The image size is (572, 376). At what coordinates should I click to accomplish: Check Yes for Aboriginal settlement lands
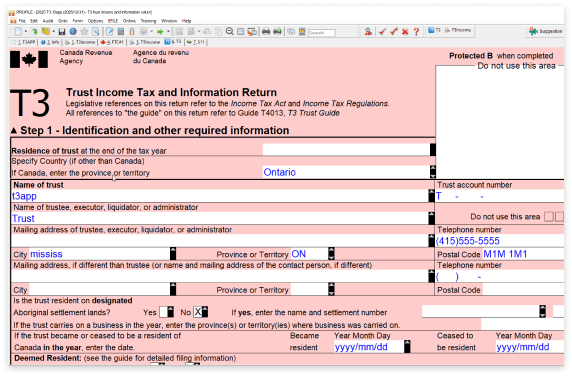point(164,312)
